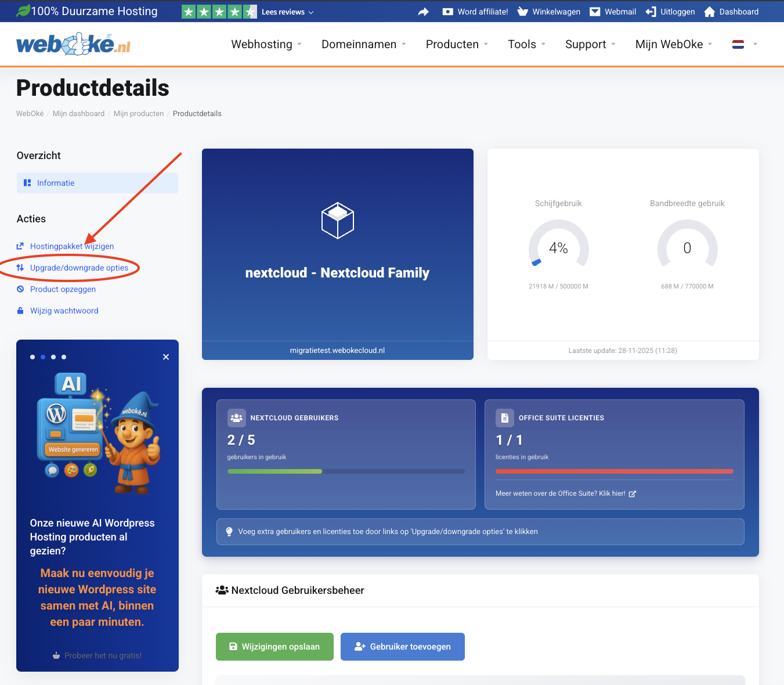Screen dimensions: 784x685
Task: Click the Laatste update timestamp text
Action: pyautogui.click(x=623, y=351)
